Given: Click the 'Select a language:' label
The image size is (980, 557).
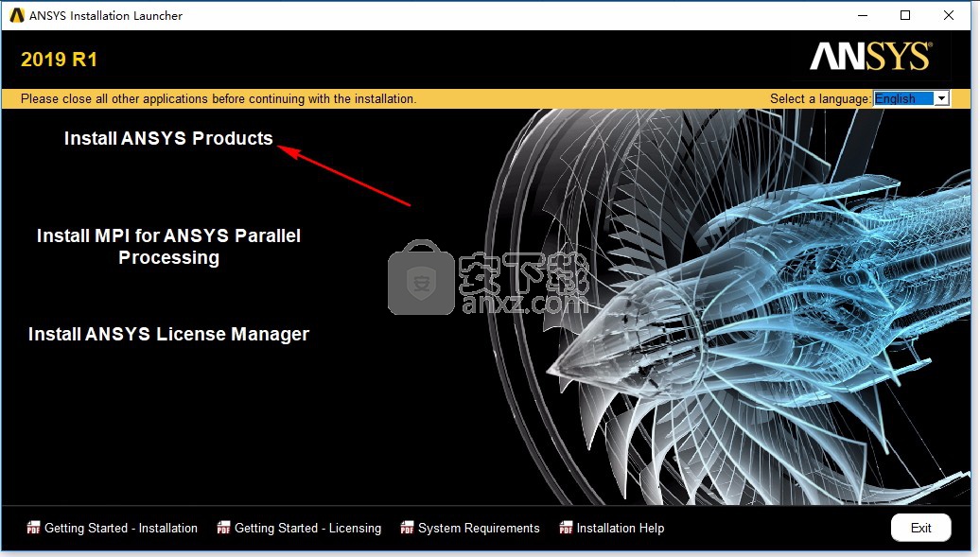Looking at the screenshot, I should coord(820,98).
